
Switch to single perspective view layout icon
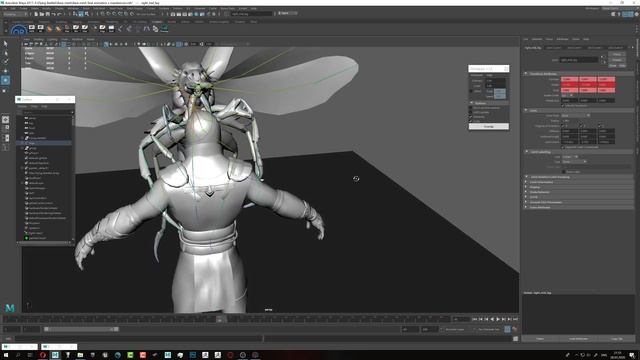[x=5, y=119]
